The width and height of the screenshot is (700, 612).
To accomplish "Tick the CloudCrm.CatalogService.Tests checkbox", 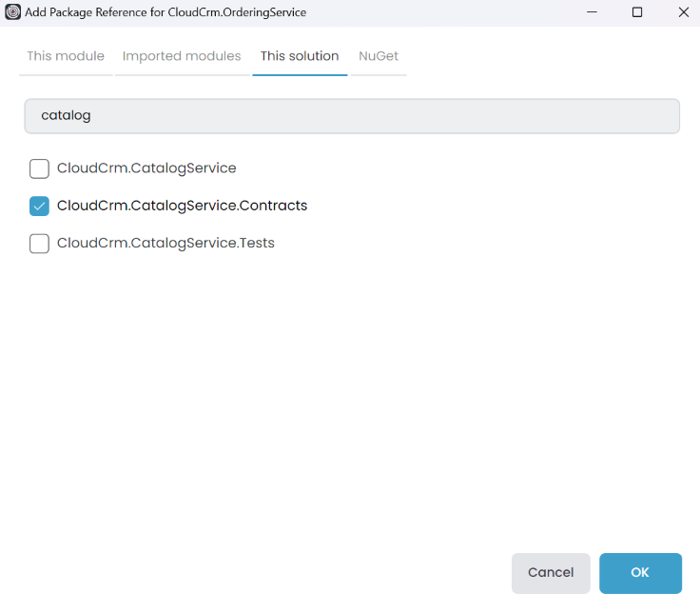I will 39,244.
